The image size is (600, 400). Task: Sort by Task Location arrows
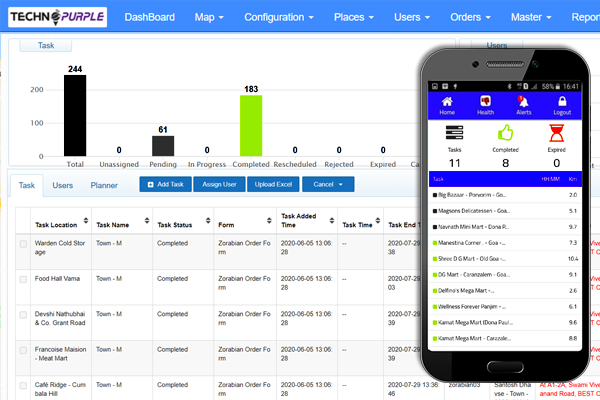click(86, 220)
